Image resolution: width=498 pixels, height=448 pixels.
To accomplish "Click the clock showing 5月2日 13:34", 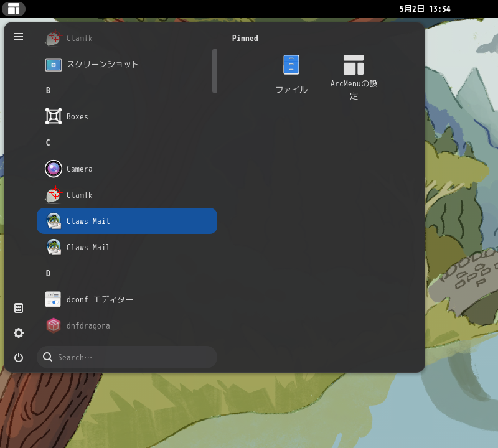I will click(x=425, y=9).
